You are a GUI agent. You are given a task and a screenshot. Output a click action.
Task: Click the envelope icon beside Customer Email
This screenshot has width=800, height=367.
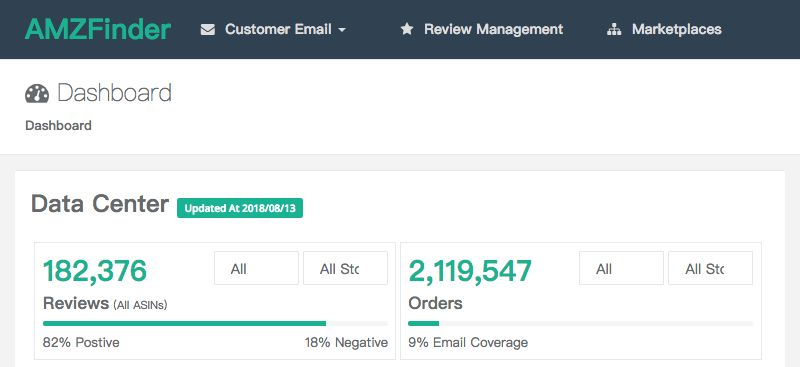208,30
